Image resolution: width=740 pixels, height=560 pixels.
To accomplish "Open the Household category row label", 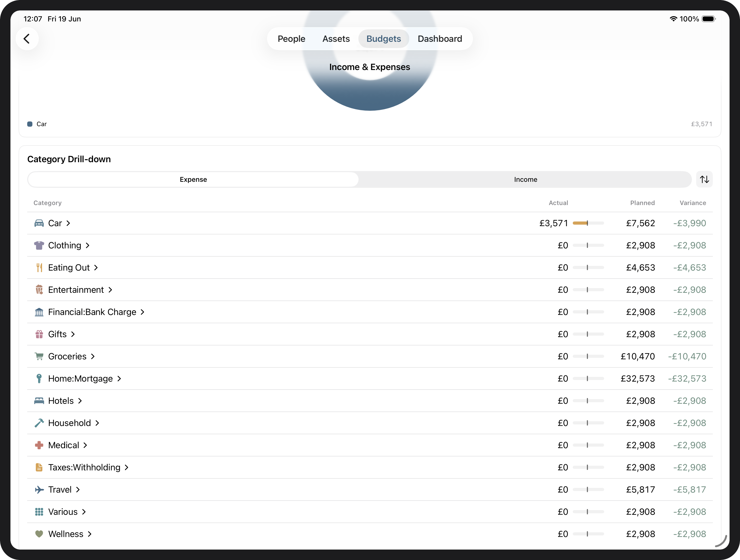I will pyautogui.click(x=70, y=423).
